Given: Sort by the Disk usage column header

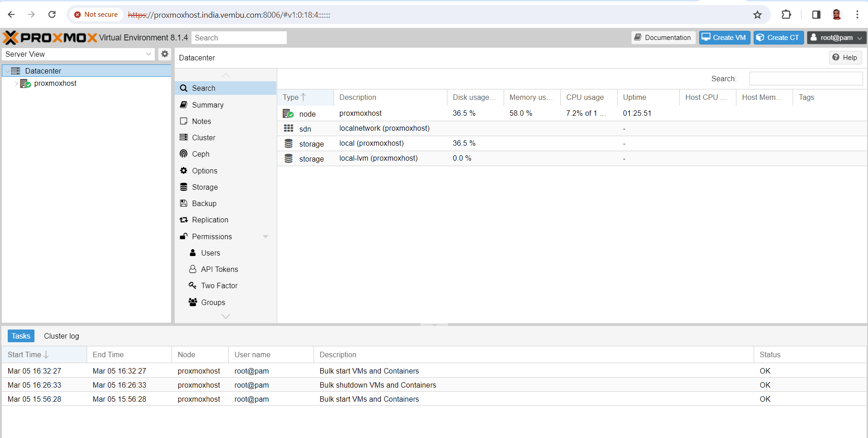Looking at the screenshot, I should 475,97.
